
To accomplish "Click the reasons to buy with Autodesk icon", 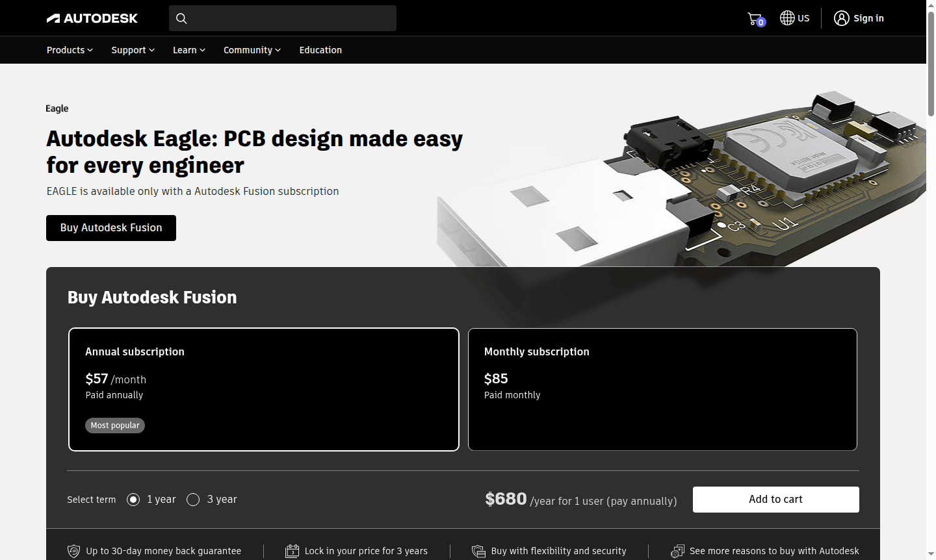I will (x=677, y=551).
